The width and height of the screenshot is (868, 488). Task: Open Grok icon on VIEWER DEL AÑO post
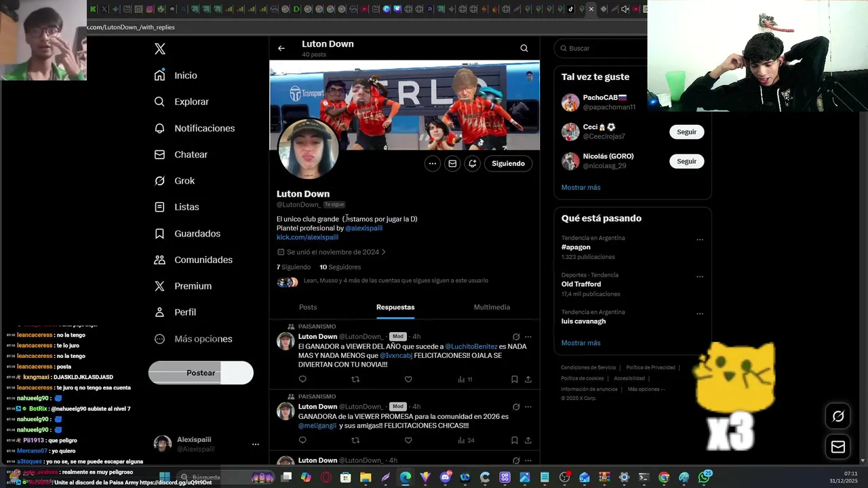point(516,337)
